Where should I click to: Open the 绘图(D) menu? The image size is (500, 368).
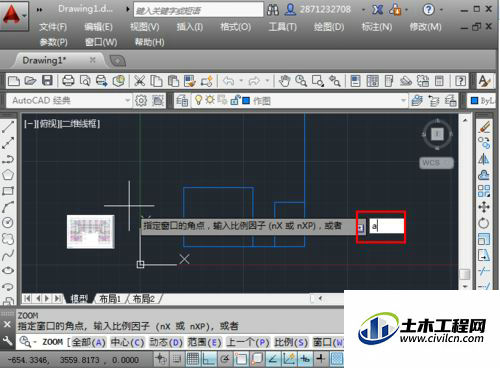pyautogui.click(x=329, y=27)
